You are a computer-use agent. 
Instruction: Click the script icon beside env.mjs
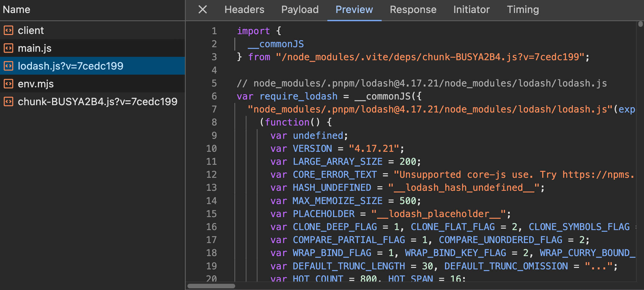8,84
